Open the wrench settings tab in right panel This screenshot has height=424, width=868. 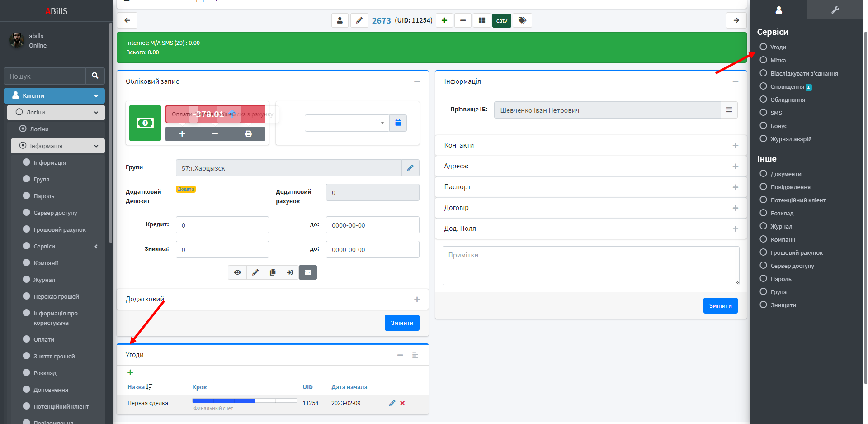coord(835,10)
